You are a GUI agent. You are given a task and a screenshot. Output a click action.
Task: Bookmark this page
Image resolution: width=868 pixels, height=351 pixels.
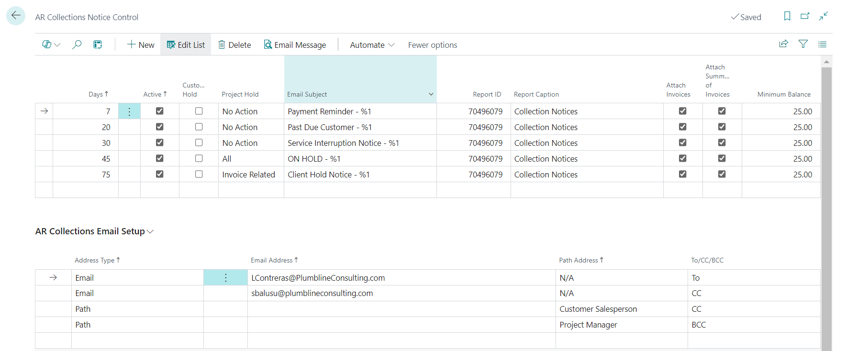pyautogui.click(x=787, y=16)
